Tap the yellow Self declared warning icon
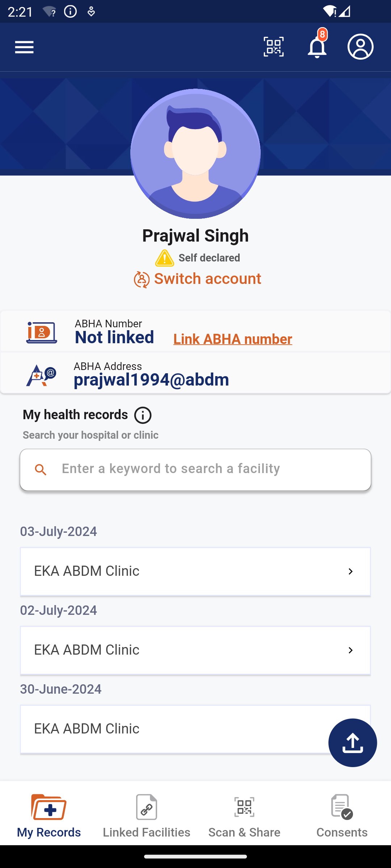Viewport: 391px width, 868px height. tap(165, 258)
